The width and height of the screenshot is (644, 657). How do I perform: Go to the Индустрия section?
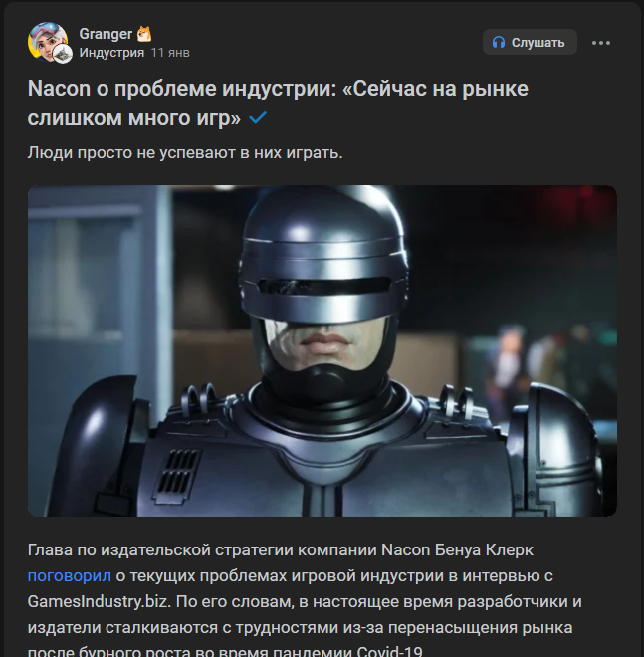coord(111,53)
